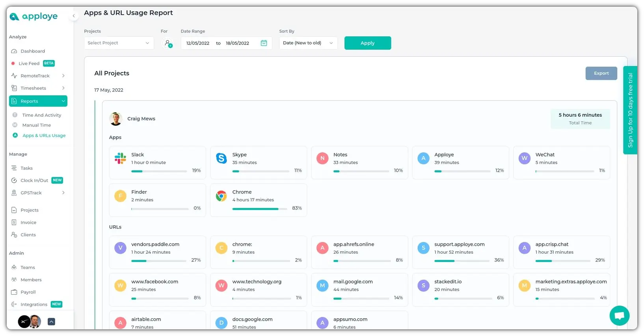The width and height of the screenshot is (644, 336).
Task: Open the chat support bubble
Action: click(619, 316)
